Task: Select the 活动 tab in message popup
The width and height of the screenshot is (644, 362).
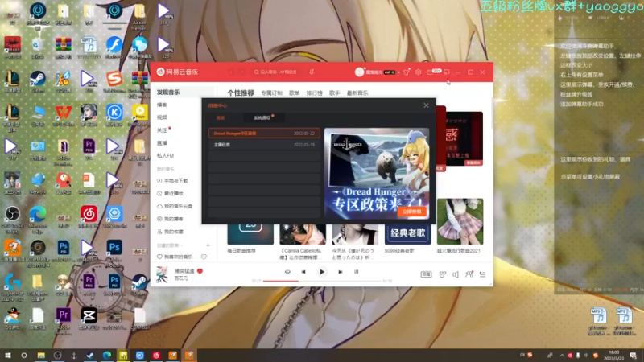Action: pyautogui.click(x=221, y=117)
